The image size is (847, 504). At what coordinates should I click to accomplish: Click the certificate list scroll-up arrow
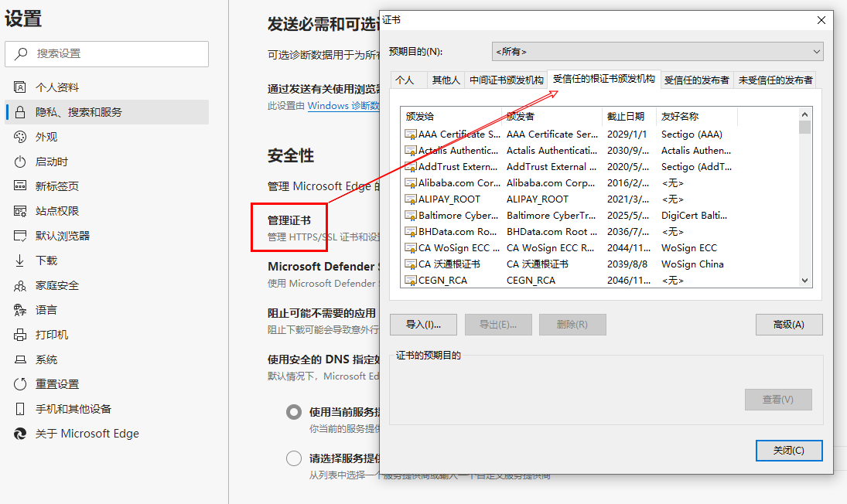[x=804, y=114]
